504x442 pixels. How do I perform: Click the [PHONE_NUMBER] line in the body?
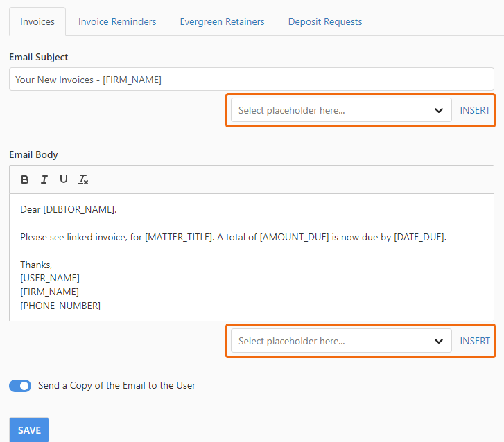click(x=60, y=306)
